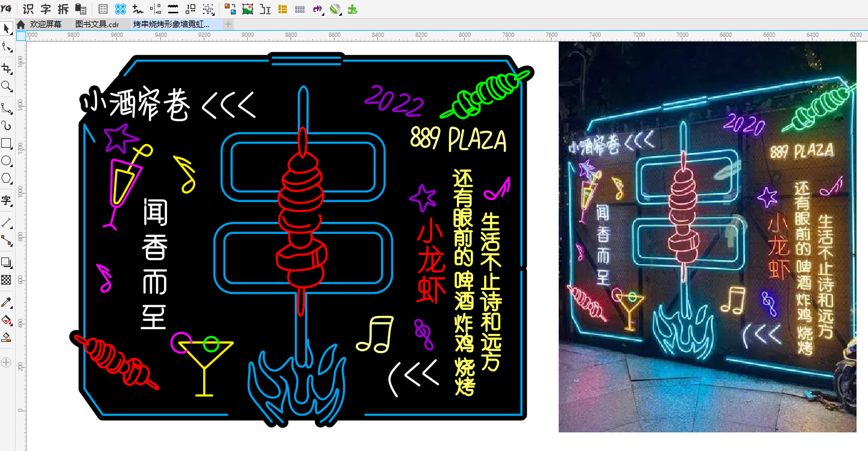Image resolution: width=868 pixels, height=451 pixels.
Task: Open the green leaf globe dropdown
Action: tap(336, 9)
